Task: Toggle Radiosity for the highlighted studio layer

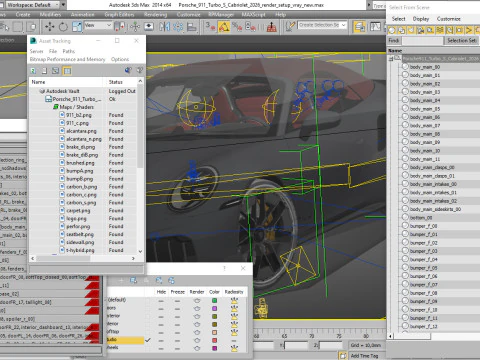Action: tap(234, 340)
